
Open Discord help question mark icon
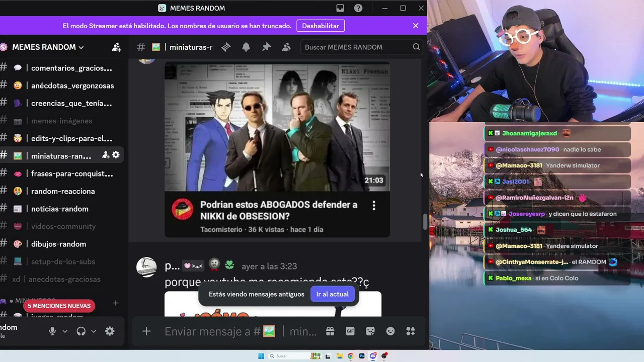(358, 8)
